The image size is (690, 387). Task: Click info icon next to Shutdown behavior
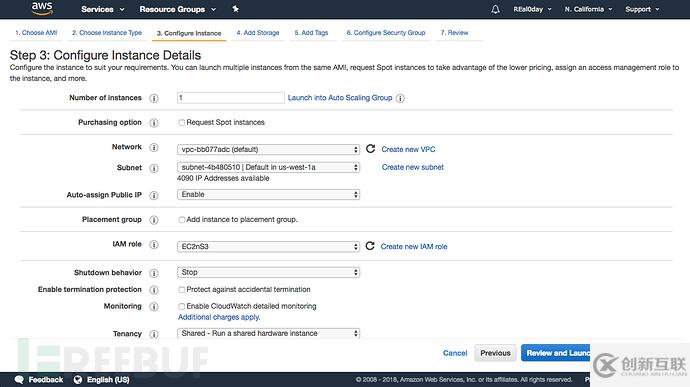[x=154, y=273]
